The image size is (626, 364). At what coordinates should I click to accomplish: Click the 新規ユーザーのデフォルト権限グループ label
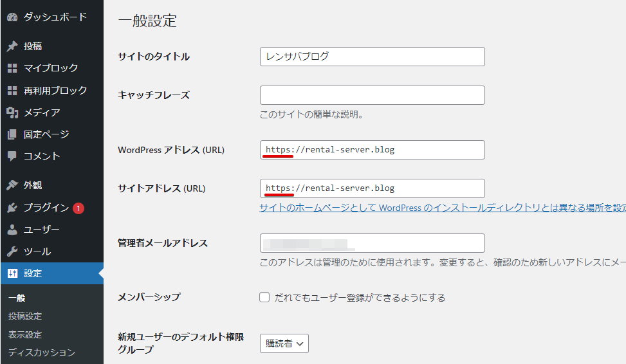[x=181, y=343]
